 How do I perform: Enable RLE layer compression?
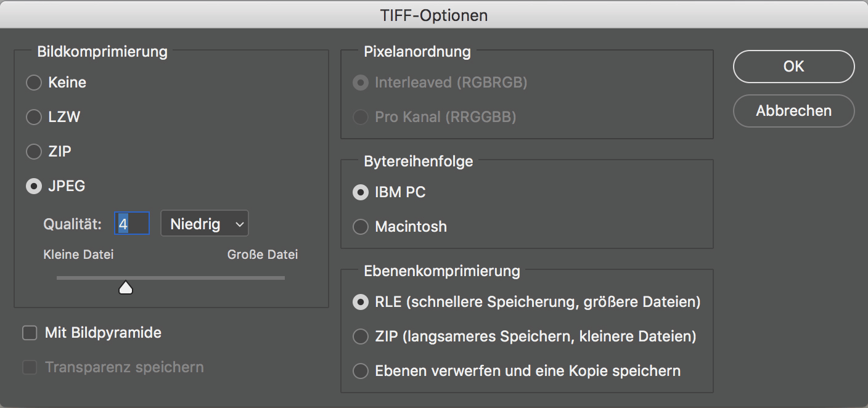tap(360, 302)
